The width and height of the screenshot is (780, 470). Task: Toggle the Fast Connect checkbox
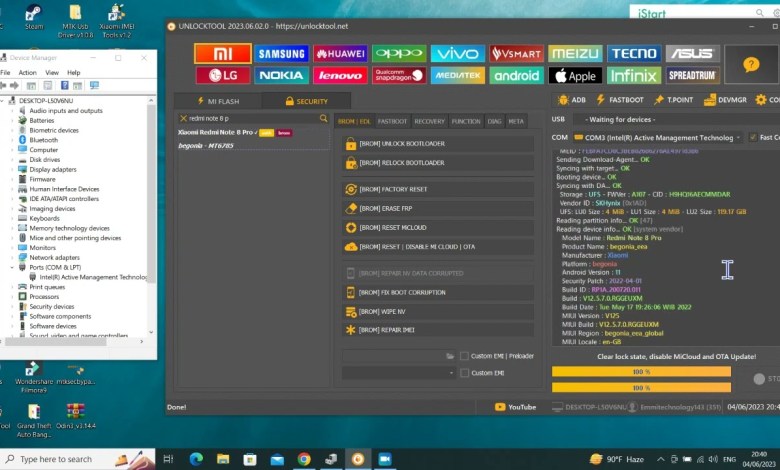click(753, 137)
